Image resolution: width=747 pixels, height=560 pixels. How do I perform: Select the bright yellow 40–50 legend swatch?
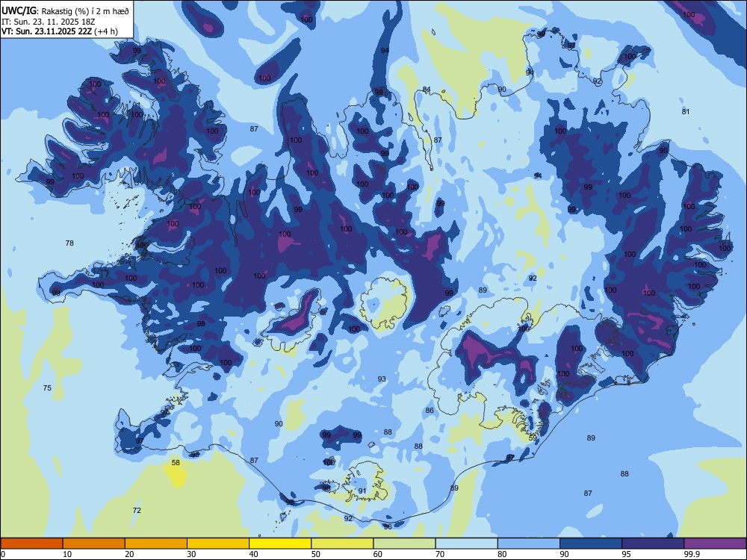click(x=280, y=544)
